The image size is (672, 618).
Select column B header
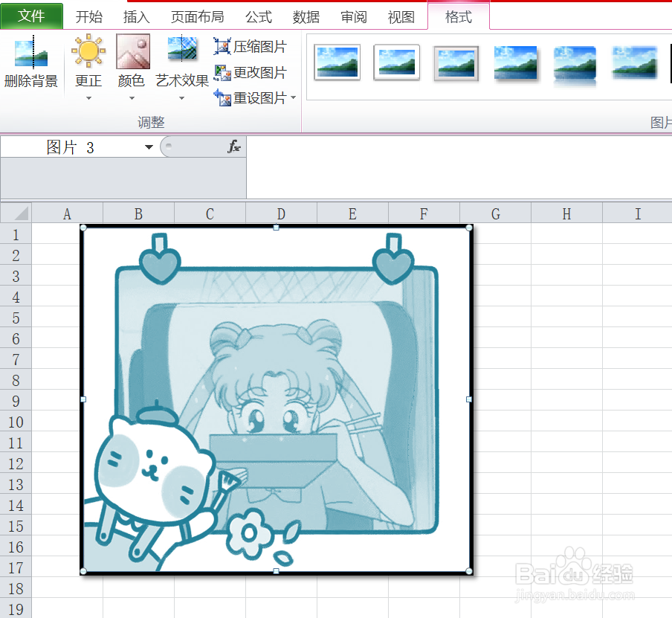(138, 213)
